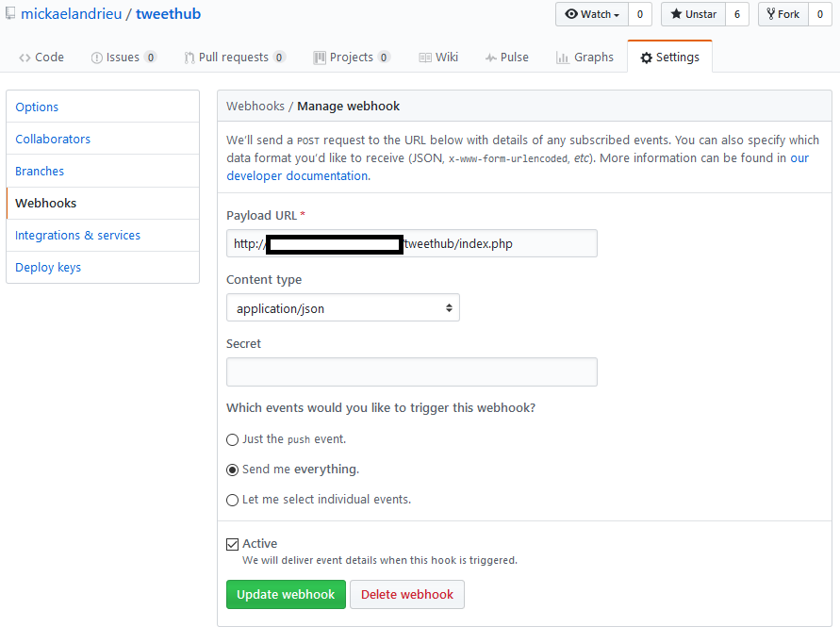840x643 pixels.
Task: Select 'Send me everything' radio option
Action: pos(233,470)
